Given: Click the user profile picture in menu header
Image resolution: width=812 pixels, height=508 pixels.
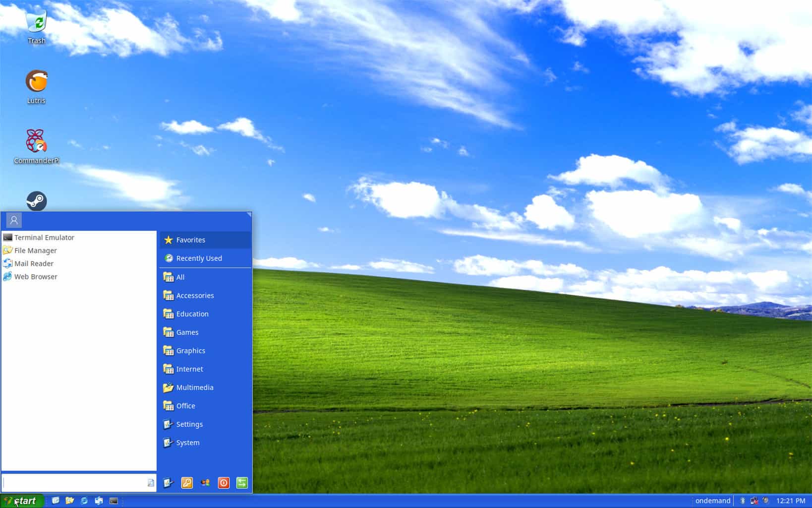Looking at the screenshot, I should click(14, 220).
